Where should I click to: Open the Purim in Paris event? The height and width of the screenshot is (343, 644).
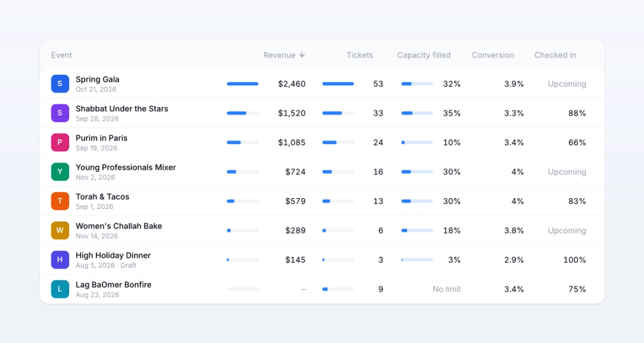(x=101, y=138)
